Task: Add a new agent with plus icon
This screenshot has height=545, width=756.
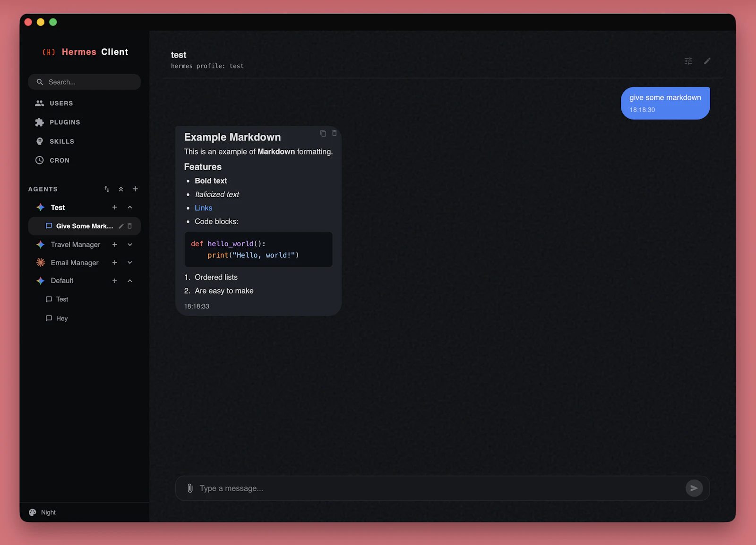Action: pos(135,189)
